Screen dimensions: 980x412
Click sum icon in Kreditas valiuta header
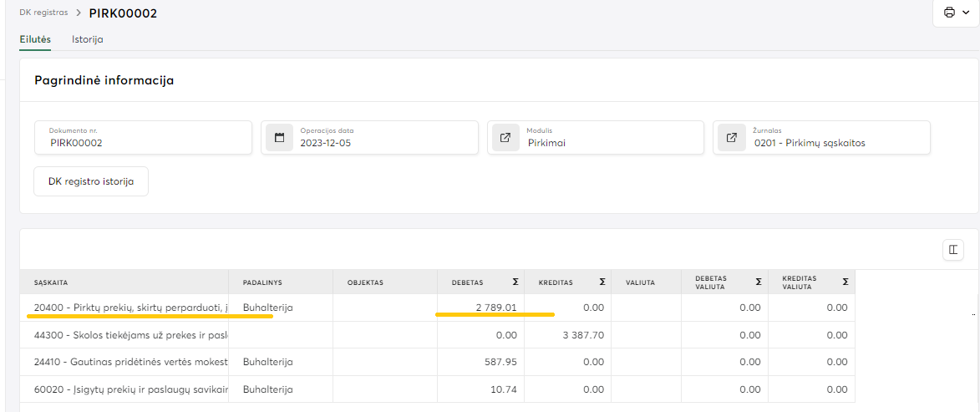pos(845,282)
